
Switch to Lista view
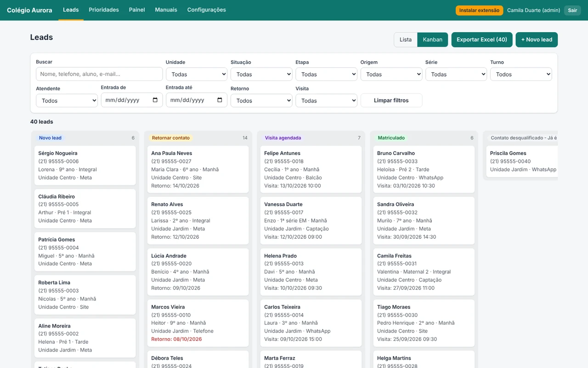click(x=406, y=40)
